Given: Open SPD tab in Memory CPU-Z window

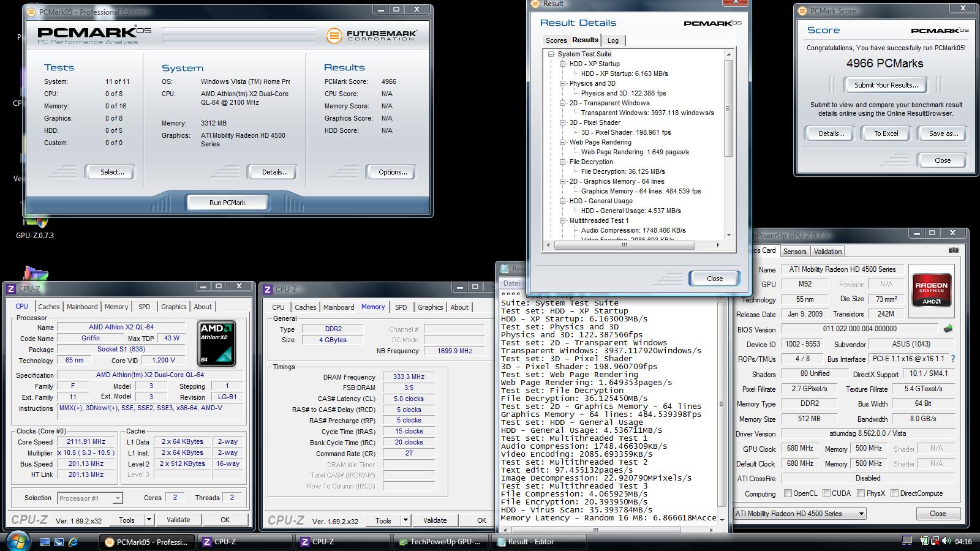Looking at the screenshot, I should coord(401,307).
